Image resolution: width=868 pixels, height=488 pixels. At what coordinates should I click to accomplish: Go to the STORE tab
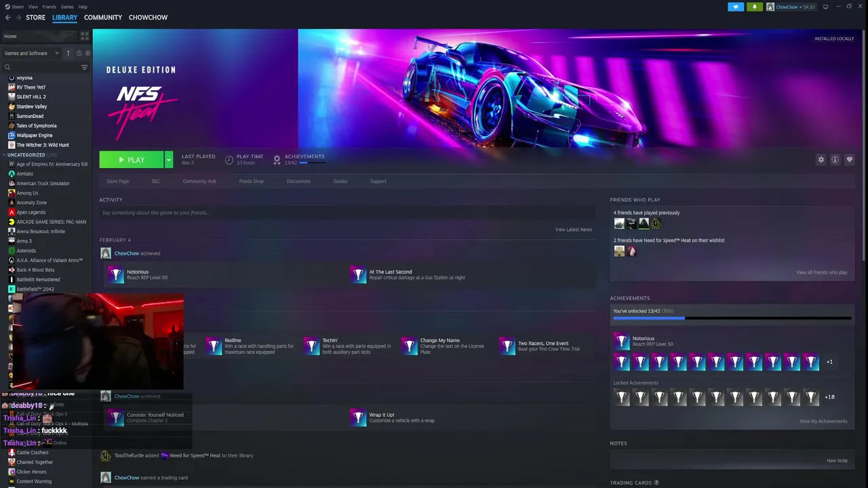tap(36, 18)
